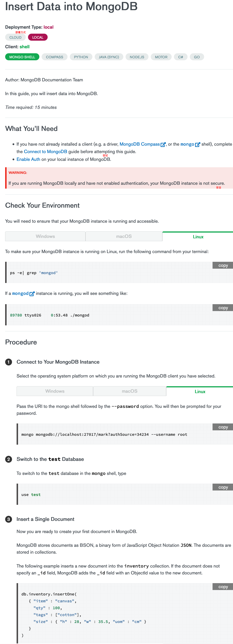Pick the JAVA (SYNC) client
The height and width of the screenshot is (644, 233).
pos(109,57)
